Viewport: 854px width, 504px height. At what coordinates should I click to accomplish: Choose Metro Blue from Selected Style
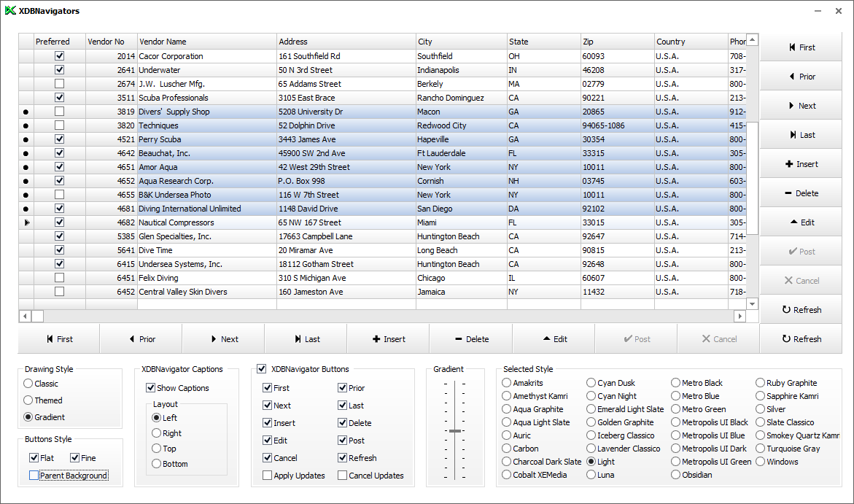pos(676,396)
